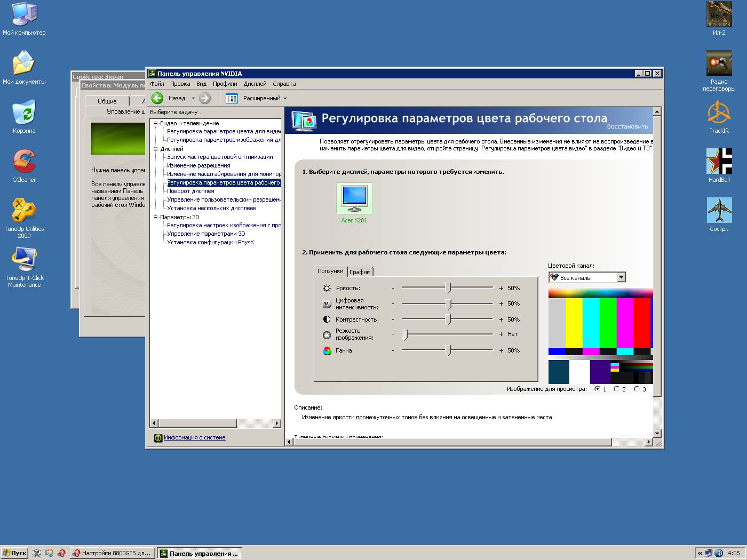This screenshot has width=747, height=560.
Task: Open the Cockpit desktop icon
Action: pyautogui.click(x=719, y=211)
